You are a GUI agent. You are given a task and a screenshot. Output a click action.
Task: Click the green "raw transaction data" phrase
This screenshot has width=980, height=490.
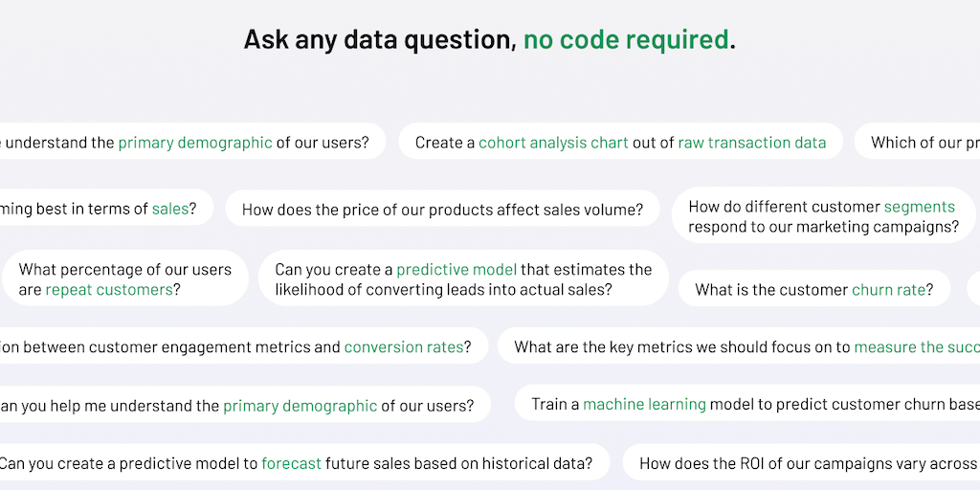click(x=751, y=143)
